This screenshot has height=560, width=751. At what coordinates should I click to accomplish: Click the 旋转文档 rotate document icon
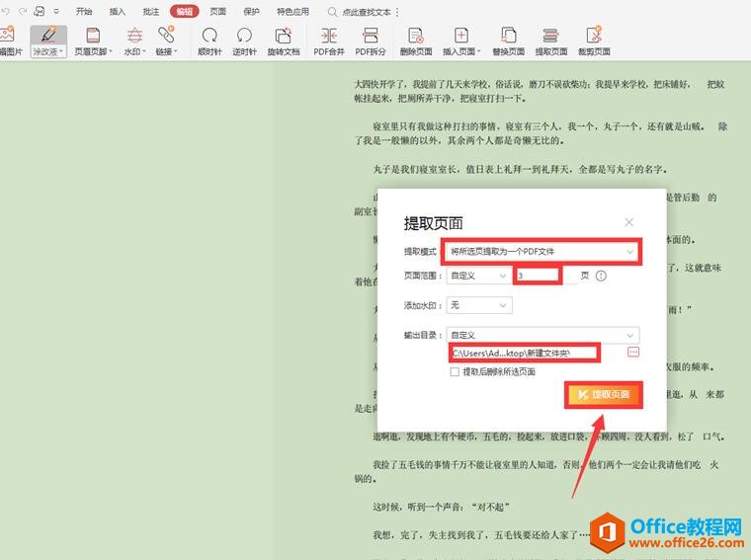(x=283, y=36)
